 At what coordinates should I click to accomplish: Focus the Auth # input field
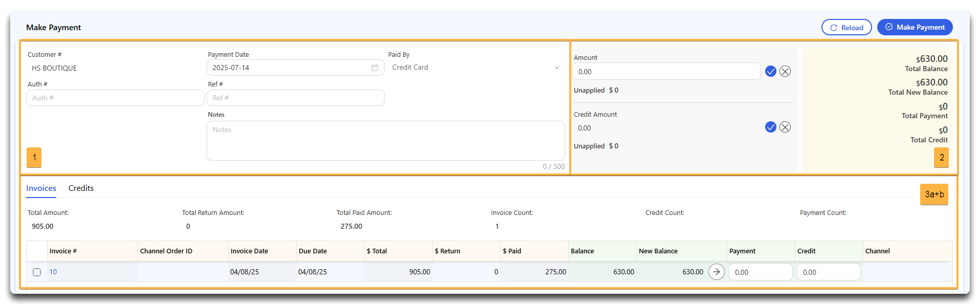tap(115, 98)
